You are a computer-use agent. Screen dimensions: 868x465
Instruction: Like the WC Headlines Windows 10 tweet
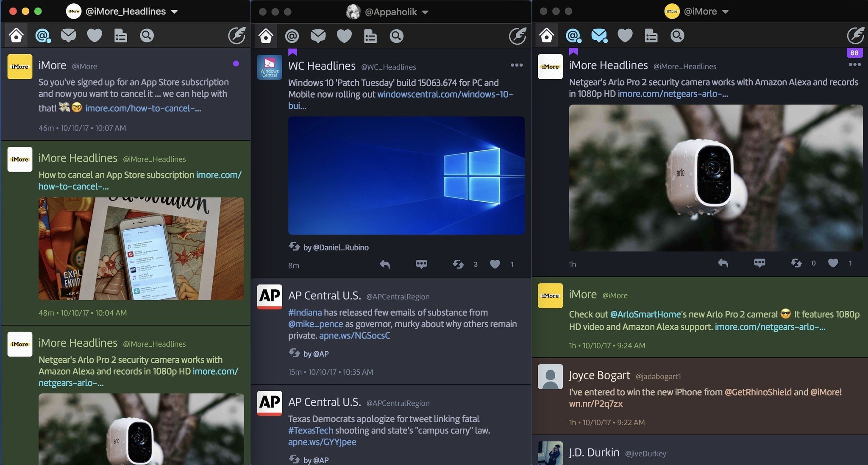pos(495,265)
